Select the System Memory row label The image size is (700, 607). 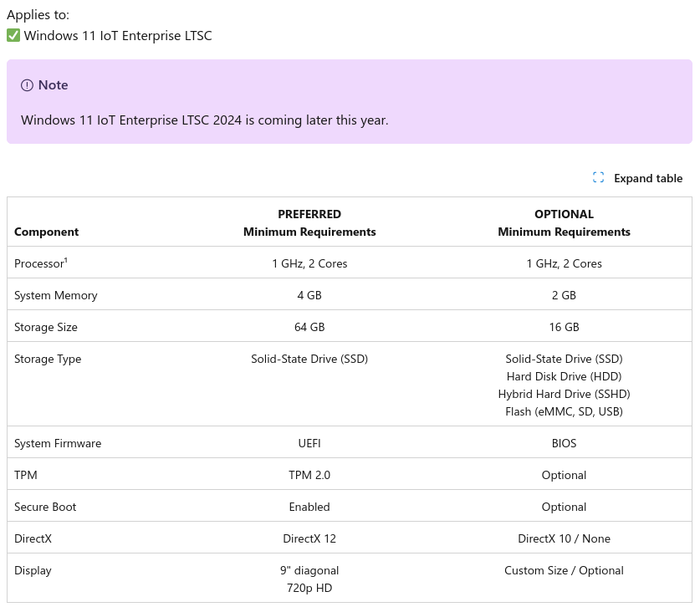coord(56,295)
